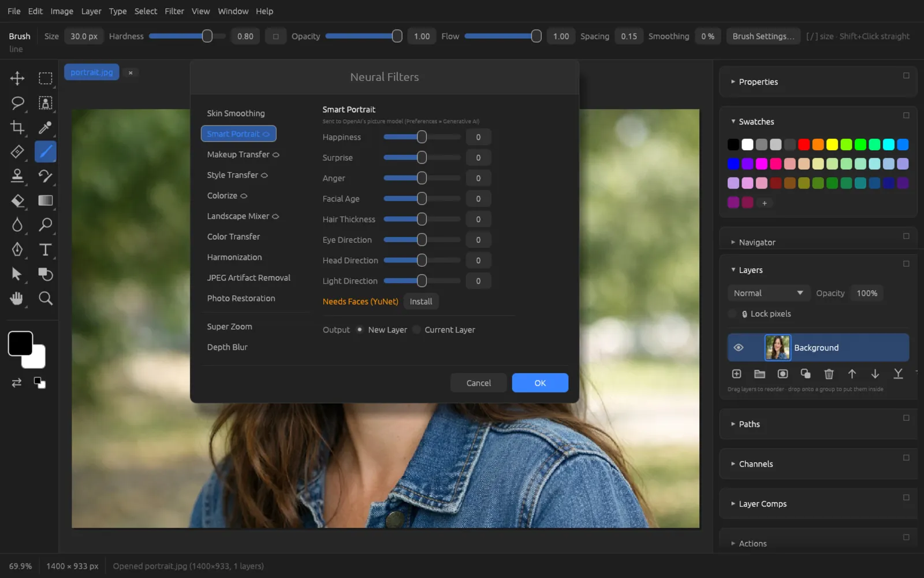The image size is (924, 578).
Task: Move layer up with arrow icon
Action: [x=852, y=374]
